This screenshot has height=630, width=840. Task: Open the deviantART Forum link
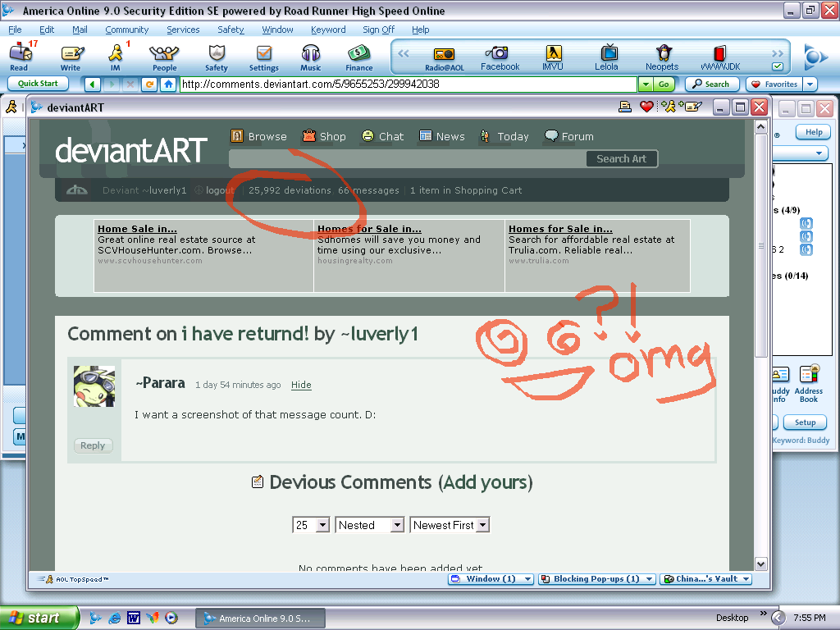569,137
